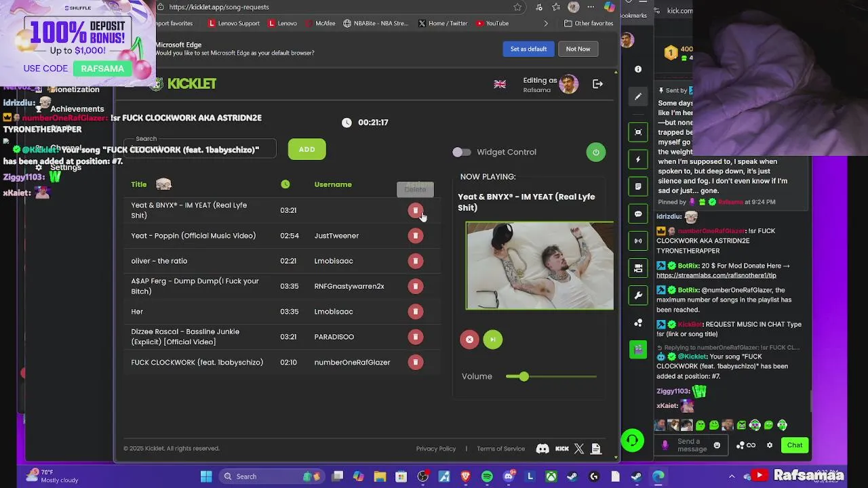Stop the now playing song
The height and width of the screenshot is (488, 868).
tap(469, 340)
